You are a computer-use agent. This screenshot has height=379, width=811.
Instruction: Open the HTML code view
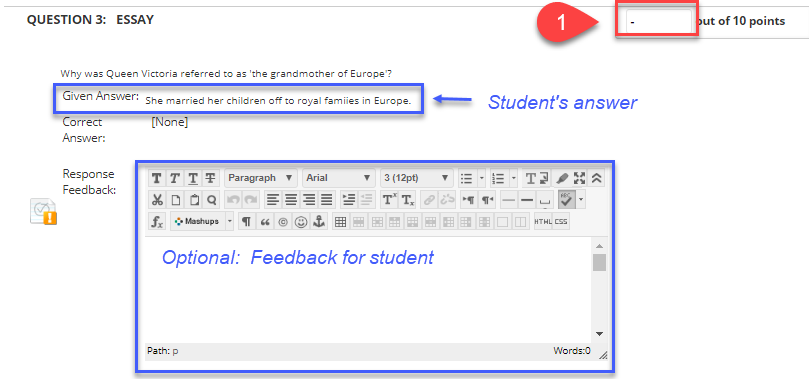543,221
